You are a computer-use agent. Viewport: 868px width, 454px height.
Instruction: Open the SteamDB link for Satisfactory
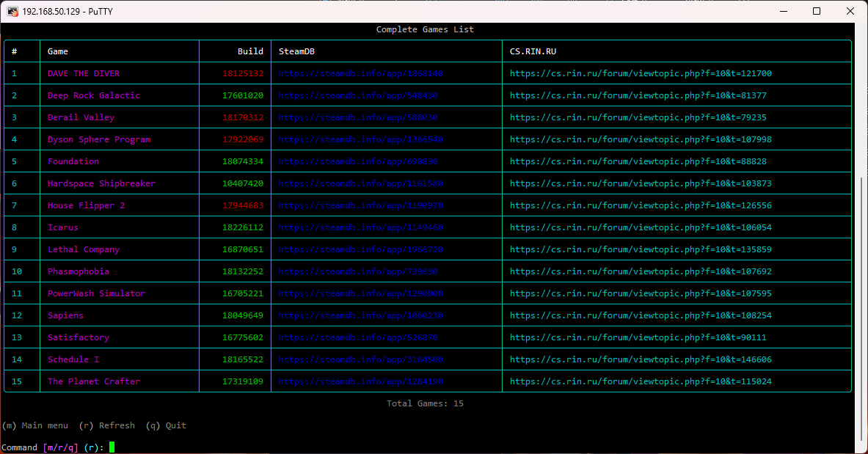tap(358, 337)
